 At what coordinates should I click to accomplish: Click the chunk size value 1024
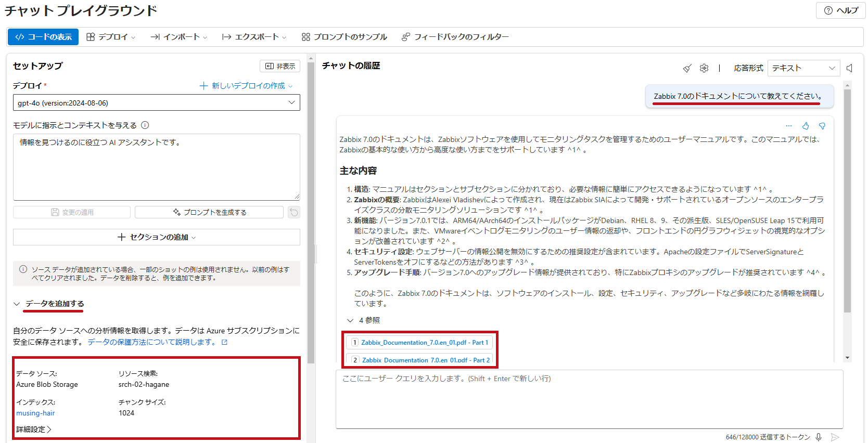(126, 413)
